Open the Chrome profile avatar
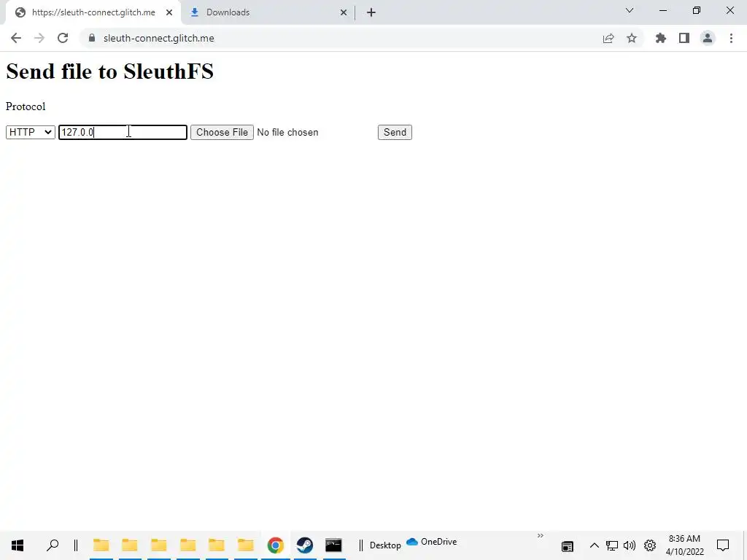Viewport: 747px width, 560px height. pos(708,38)
